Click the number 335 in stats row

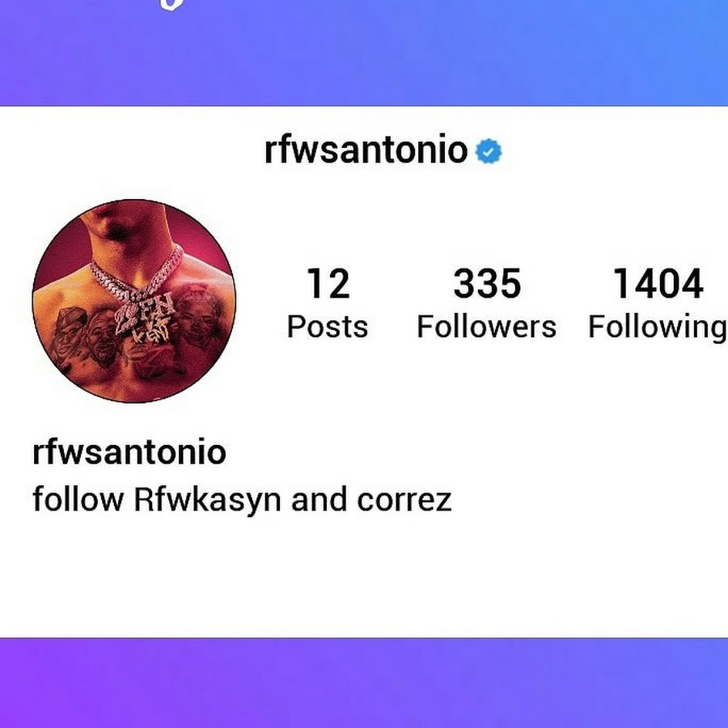(x=487, y=283)
